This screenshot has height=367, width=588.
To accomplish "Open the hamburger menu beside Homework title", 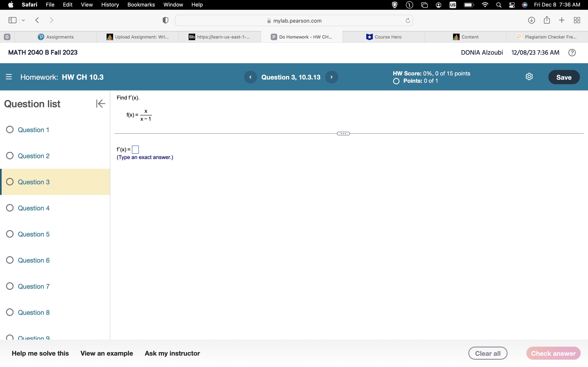I will pos(9,77).
